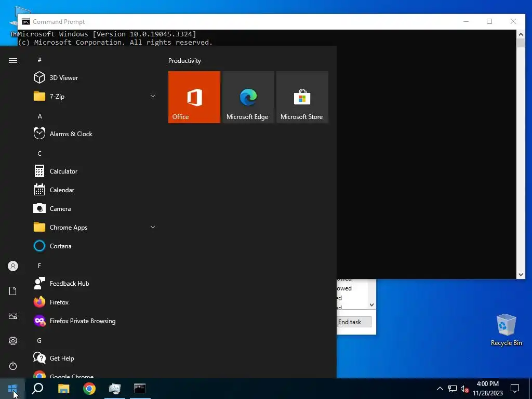Switch to Task Manager taskbar icon
Screen dimensions: 532x399
[x=115, y=389]
